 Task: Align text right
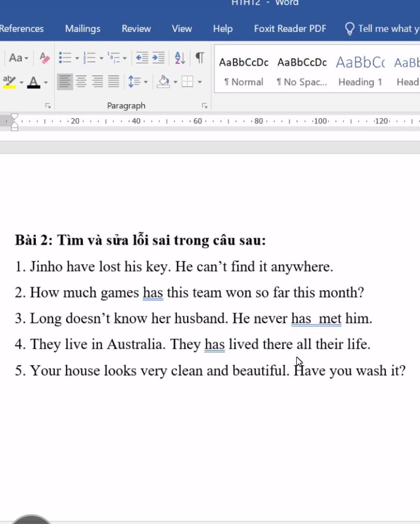[x=98, y=82]
